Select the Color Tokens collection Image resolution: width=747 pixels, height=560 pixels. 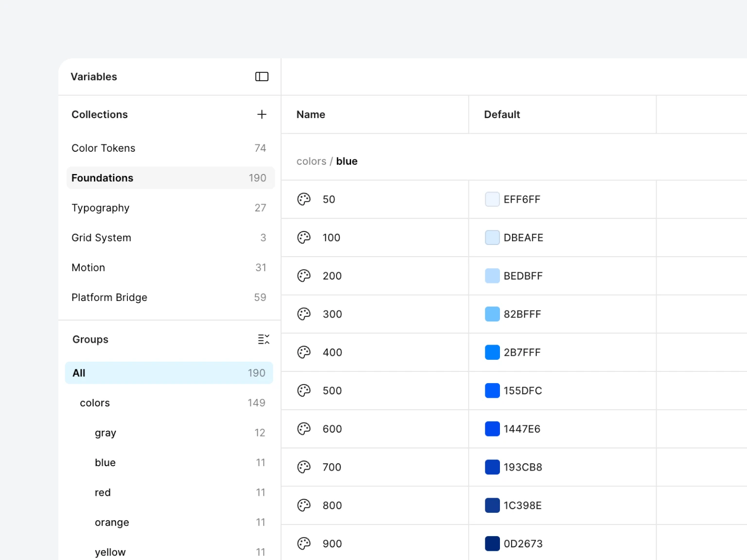pyautogui.click(x=170, y=148)
